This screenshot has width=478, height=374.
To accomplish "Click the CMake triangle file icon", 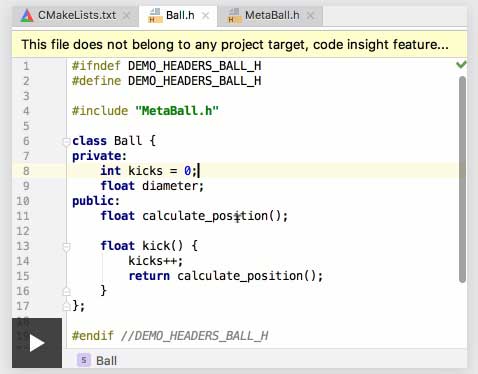I will tap(27, 15).
